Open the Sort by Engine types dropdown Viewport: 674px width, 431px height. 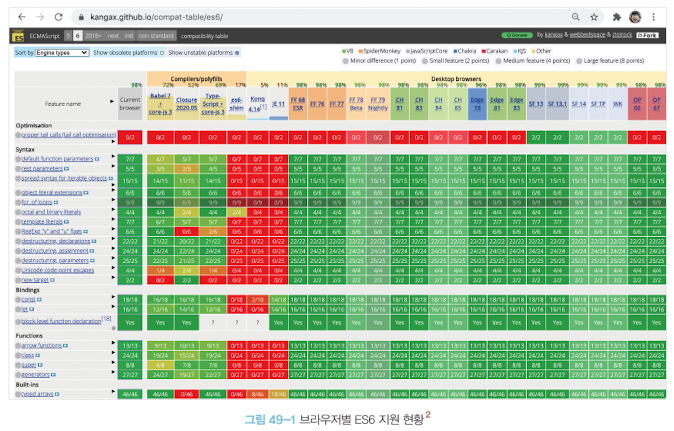(x=62, y=52)
